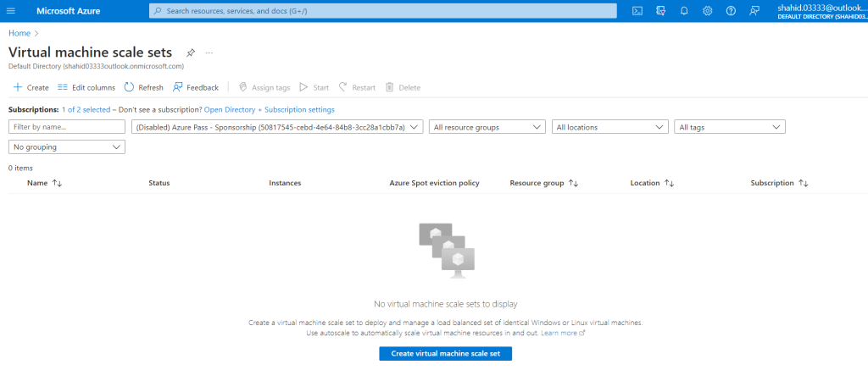Click the header feedback icon
Image resolution: width=868 pixels, height=370 pixels.
pos(754,11)
